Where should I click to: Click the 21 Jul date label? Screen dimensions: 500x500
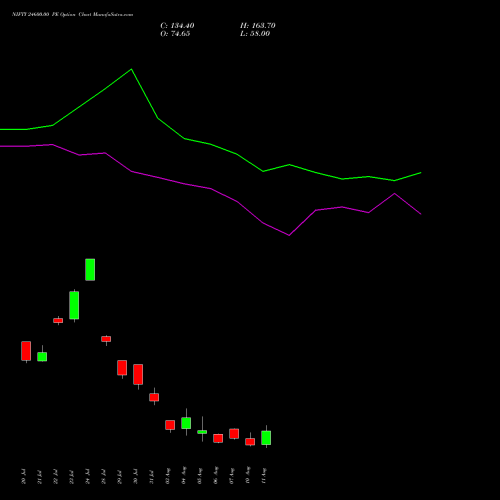pos(39,477)
